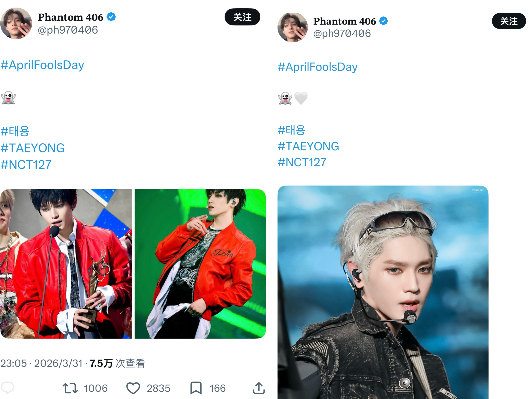The height and width of the screenshot is (399, 532).
Task: Like the post with the heart icon
Action: click(x=133, y=388)
